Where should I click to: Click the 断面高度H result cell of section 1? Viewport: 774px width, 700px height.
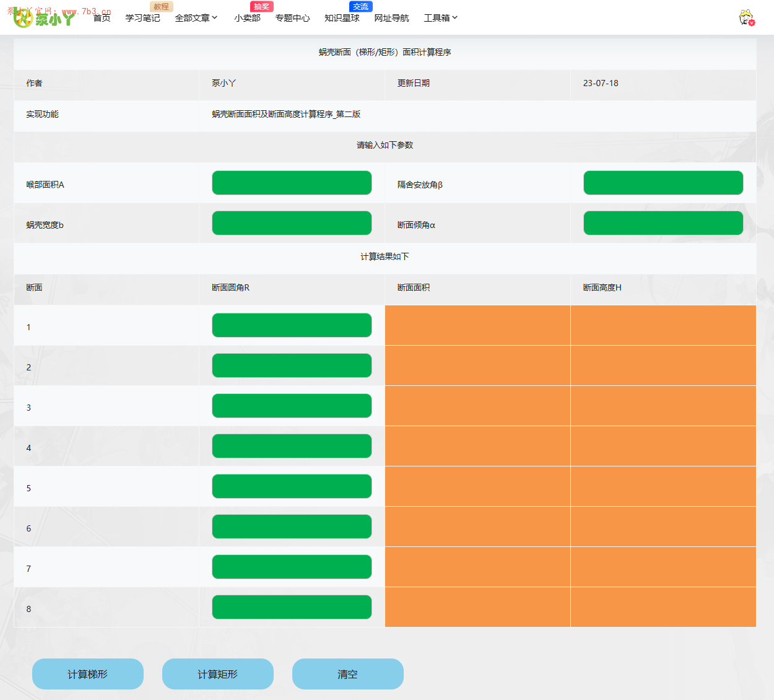pos(663,325)
